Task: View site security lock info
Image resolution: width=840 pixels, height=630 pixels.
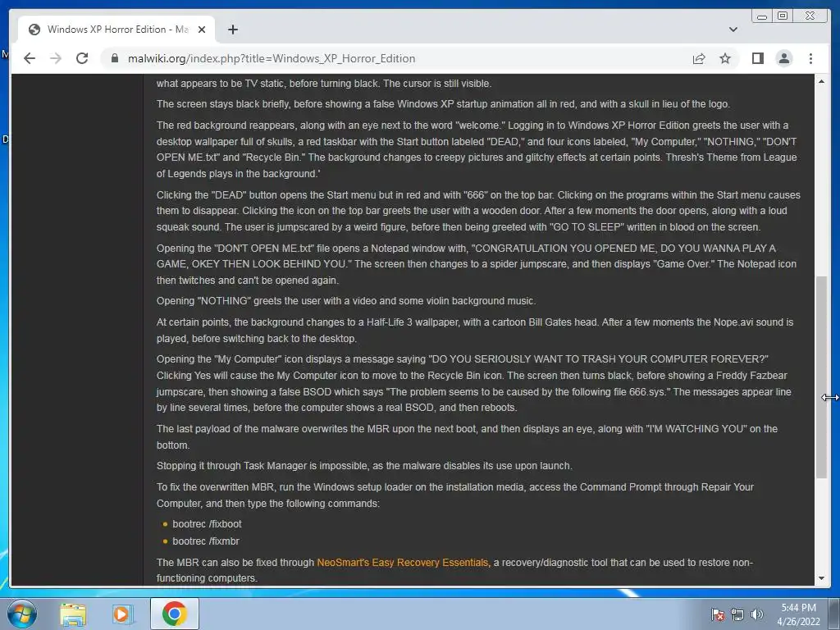Action: [114, 58]
